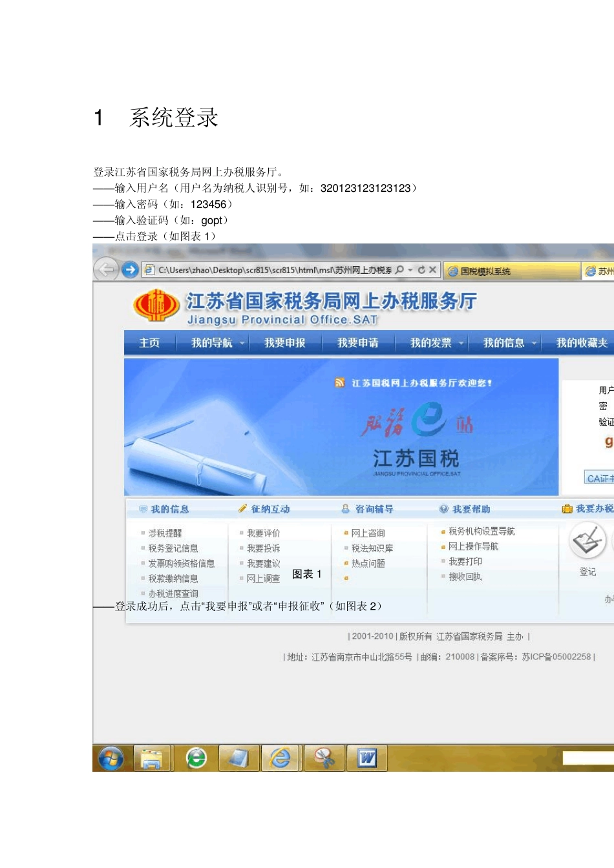Image resolution: width=614 pixels, height=868 pixels.
Task: Go to 主页 in navigation bar
Action: [x=149, y=343]
